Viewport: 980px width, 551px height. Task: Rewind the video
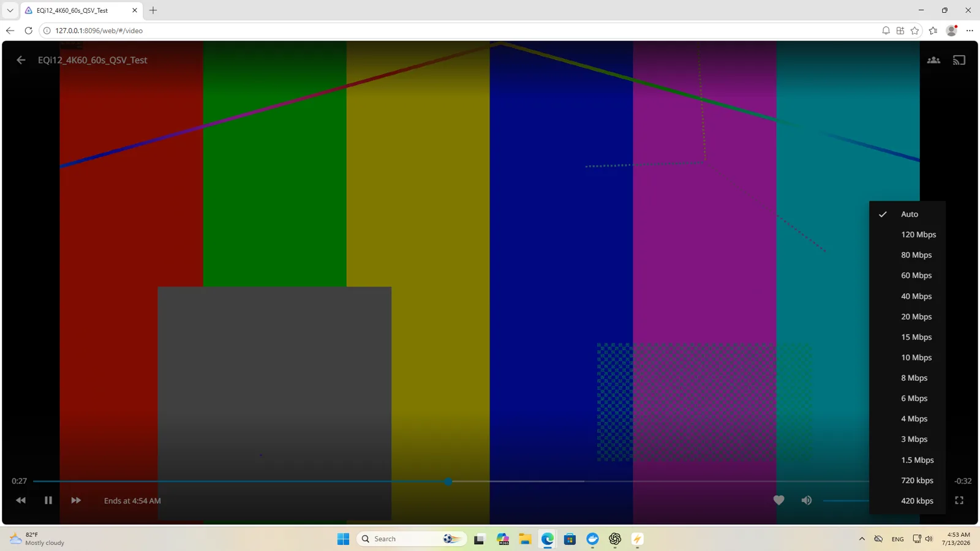click(21, 500)
